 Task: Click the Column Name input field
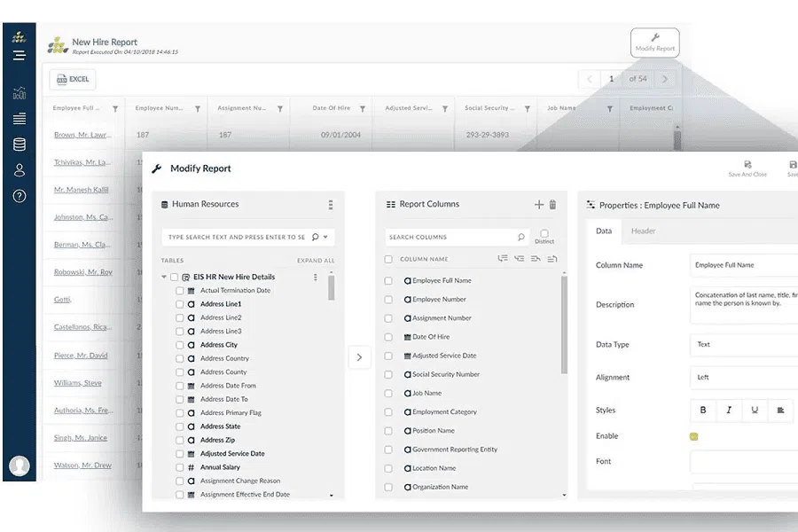point(744,265)
